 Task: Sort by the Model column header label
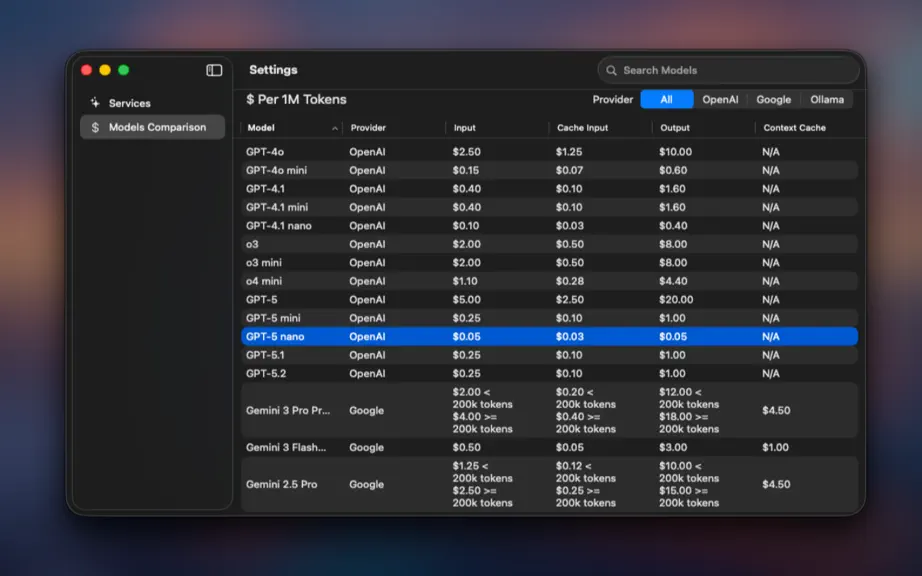(x=261, y=128)
